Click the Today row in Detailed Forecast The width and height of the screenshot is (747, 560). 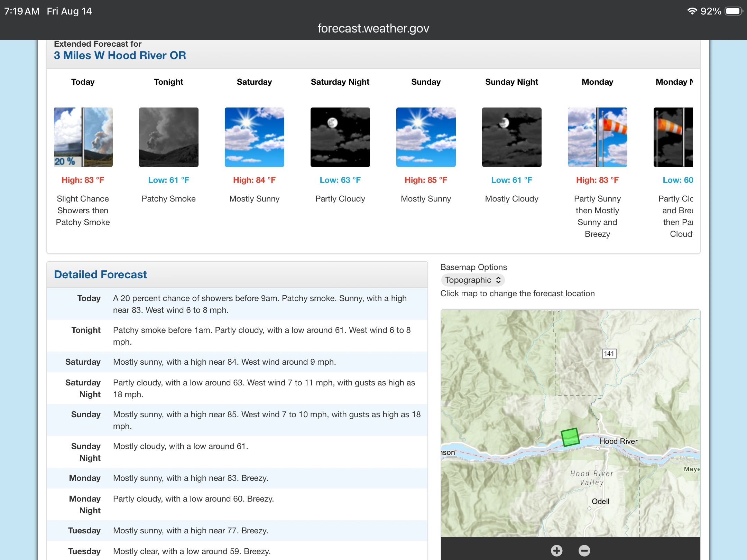237,304
